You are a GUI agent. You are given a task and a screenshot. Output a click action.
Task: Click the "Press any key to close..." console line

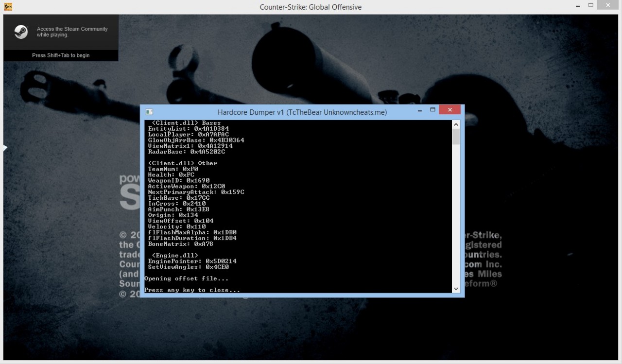point(192,290)
